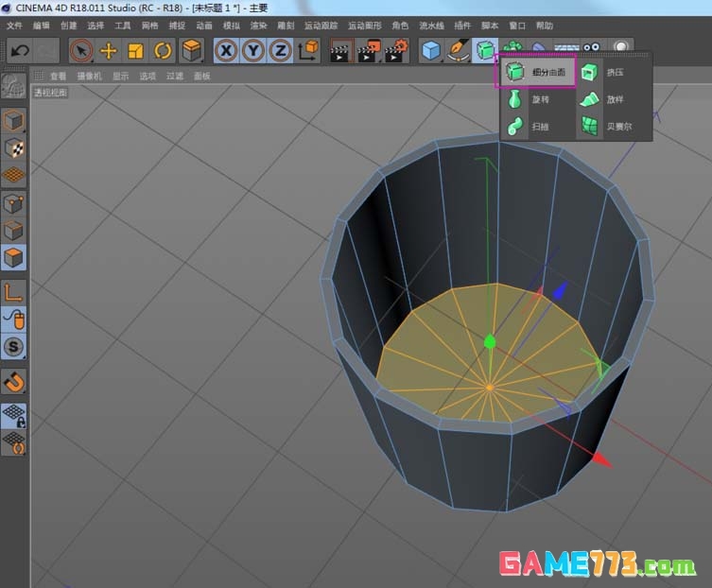Click the 透视视图 viewport label
The image size is (712, 588).
point(50,93)
